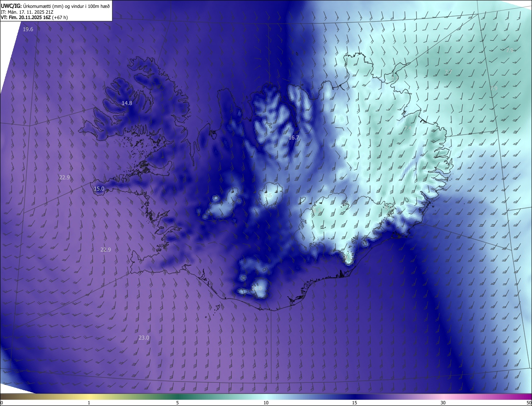
Task: Click the 10 tick on the colour scale
Action: pyautogui.click(x=266, y=403)
